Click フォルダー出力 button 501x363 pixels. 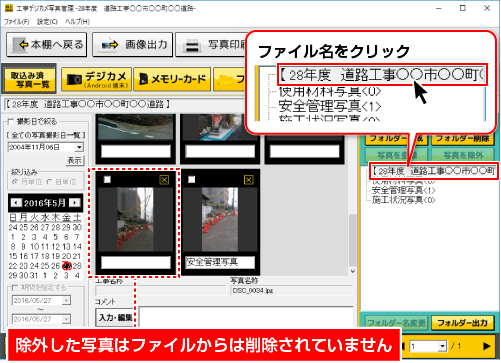(462, 323)
